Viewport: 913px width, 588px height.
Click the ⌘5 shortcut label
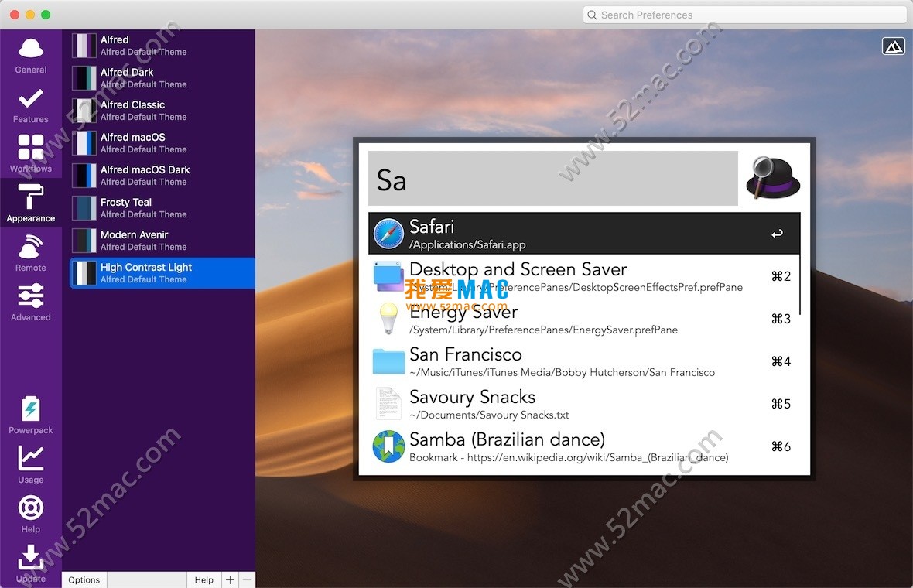(x=781, y=404)
